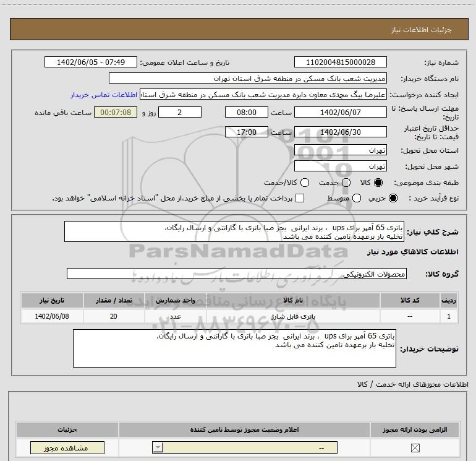
Task: Click the need date cell 1402/06/08
Action: click(x=52, y=316)
